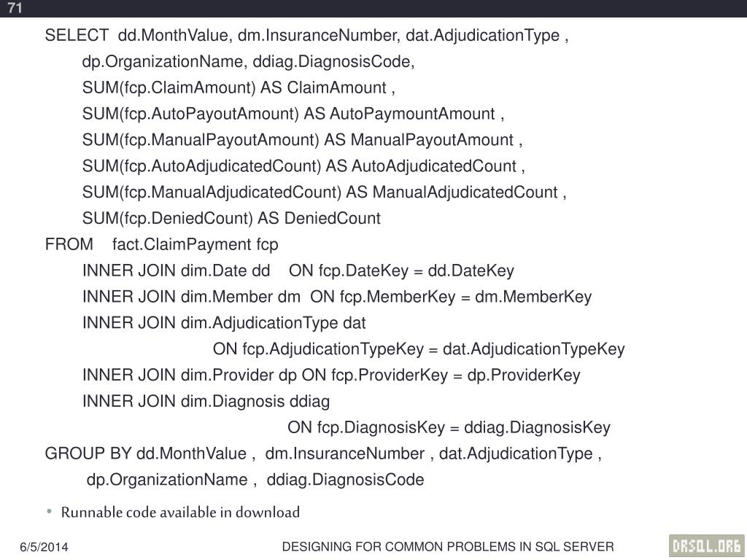Click the INNER JOIN dim.Provider dp line

[331, 376]
